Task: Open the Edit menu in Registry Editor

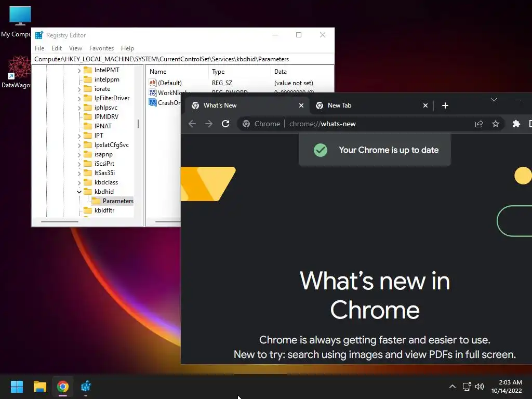Action: point(56,48)
